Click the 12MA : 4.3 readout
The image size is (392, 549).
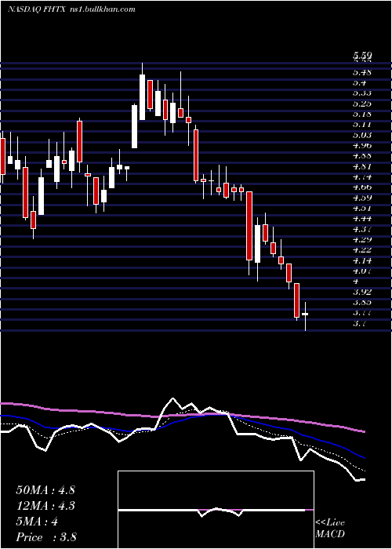pos(45,506)
